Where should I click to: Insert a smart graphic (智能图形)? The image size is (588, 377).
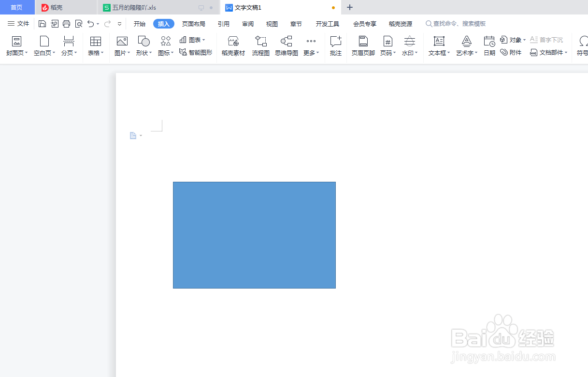click(x=196, y=52)
